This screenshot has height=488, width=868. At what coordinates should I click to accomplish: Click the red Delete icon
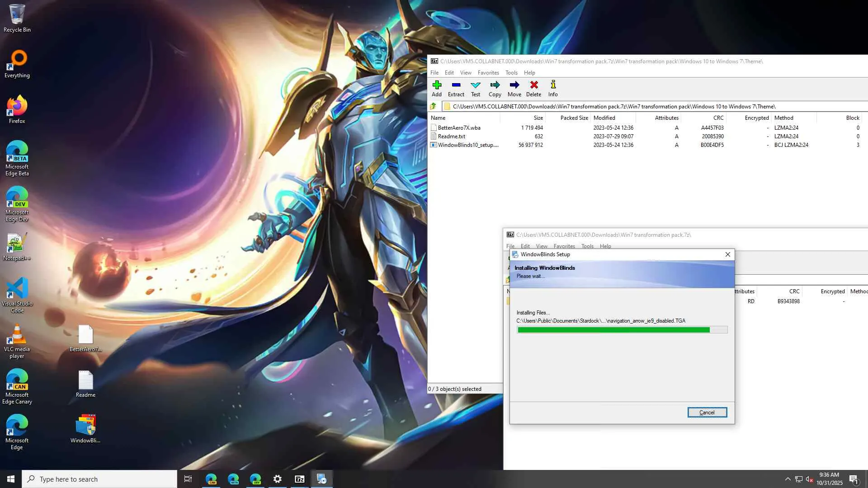pos(533,88)
